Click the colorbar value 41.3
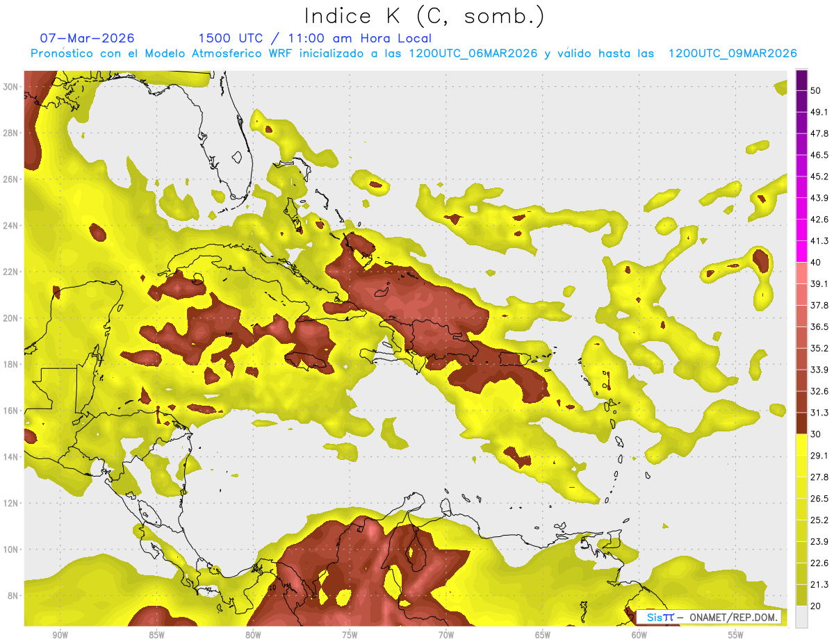The width and height of the screenshot is (834, 644). point(819,241)
